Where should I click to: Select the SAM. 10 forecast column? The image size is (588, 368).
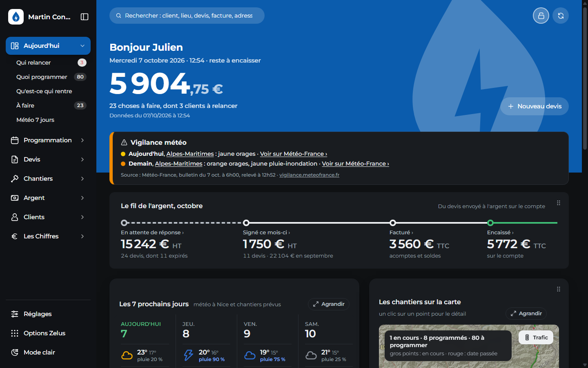(329, 341)
